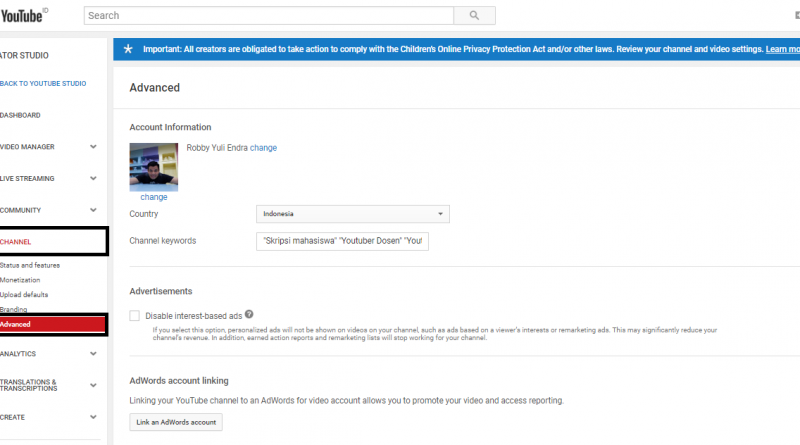Viewport: 800px width, 445px height.
Task: Click the Channel keywords label
Action: [x=163, y=241]
